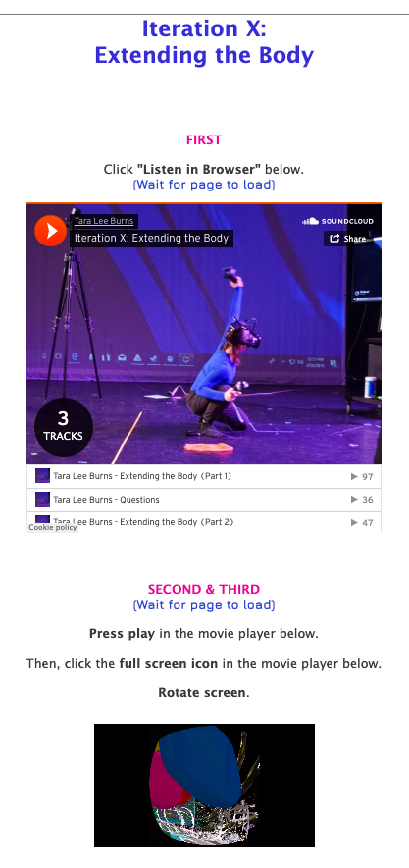Select track Extending the Body (Part 1)

(204, 476)
